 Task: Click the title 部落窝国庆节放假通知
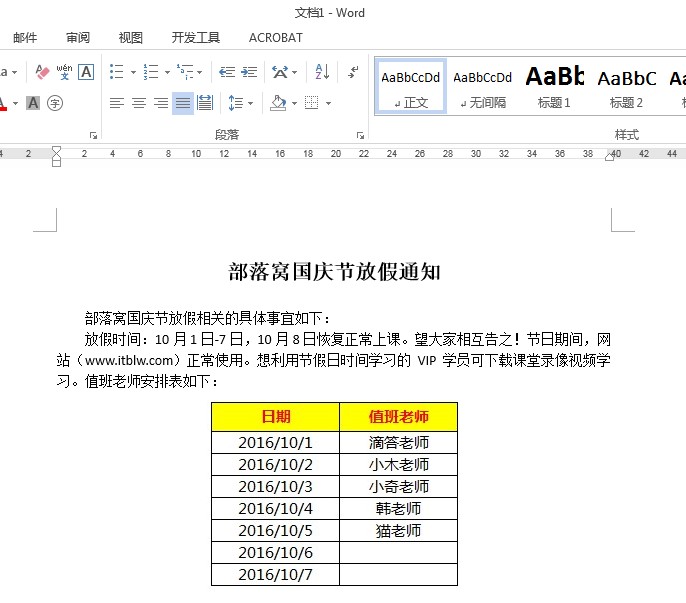[334, 272]
